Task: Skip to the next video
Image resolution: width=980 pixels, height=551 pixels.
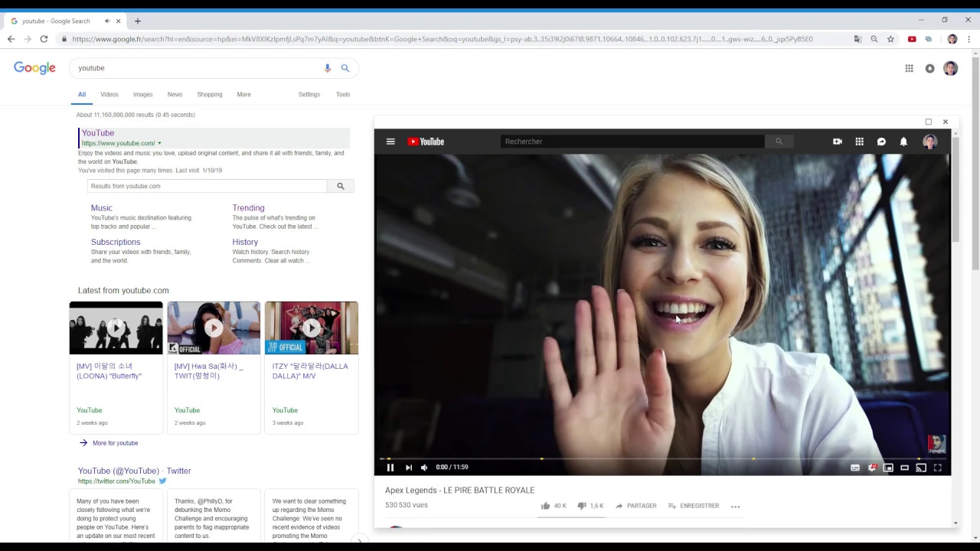Action: (x=409, y=468)
